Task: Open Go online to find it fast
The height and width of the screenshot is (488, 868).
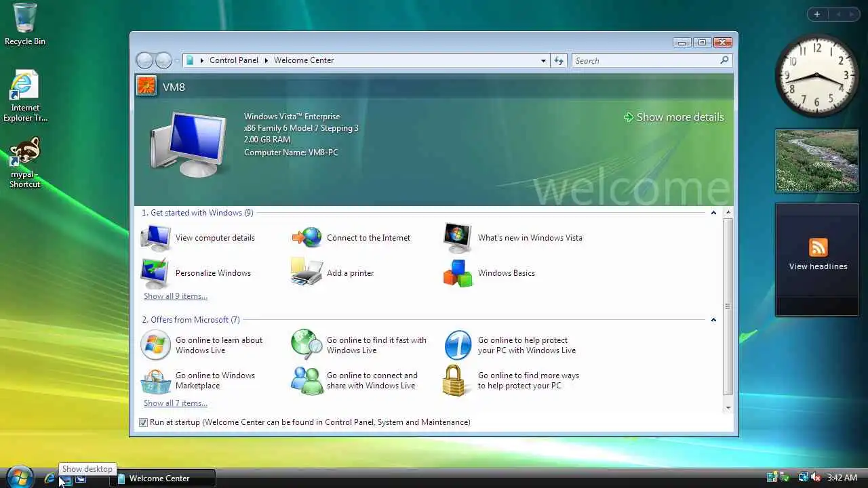Action: point(359,346)
